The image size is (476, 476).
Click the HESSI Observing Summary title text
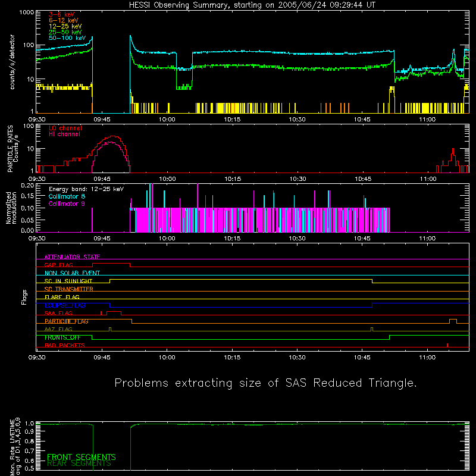click(252, 5)
